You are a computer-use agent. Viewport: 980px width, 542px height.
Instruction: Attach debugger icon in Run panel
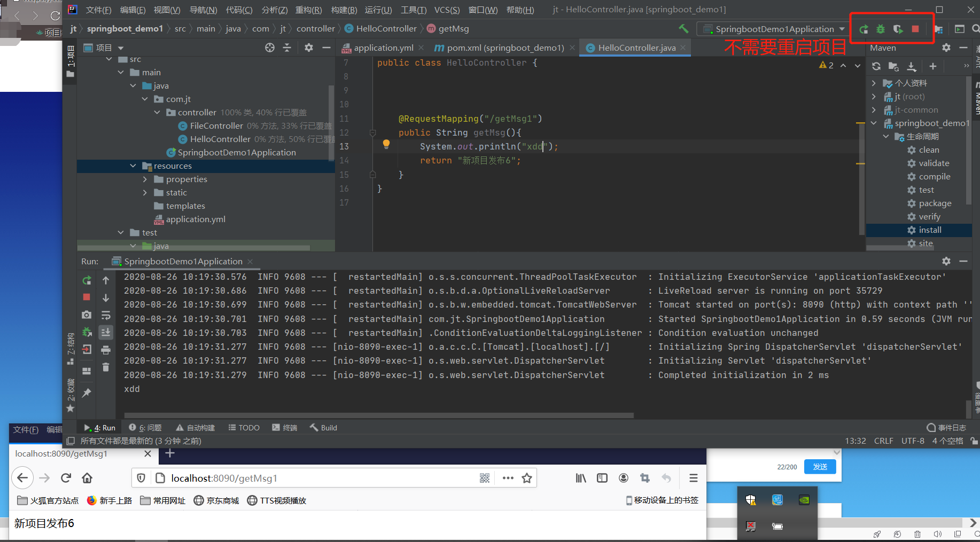tap(87, 332)
